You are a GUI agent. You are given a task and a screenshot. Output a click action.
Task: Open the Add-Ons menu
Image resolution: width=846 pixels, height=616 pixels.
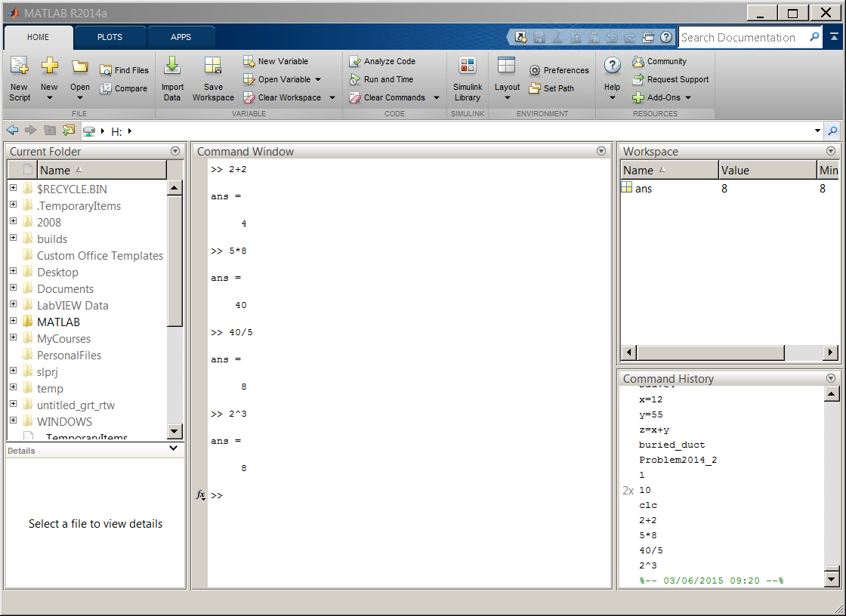click(x=662, y=97)
